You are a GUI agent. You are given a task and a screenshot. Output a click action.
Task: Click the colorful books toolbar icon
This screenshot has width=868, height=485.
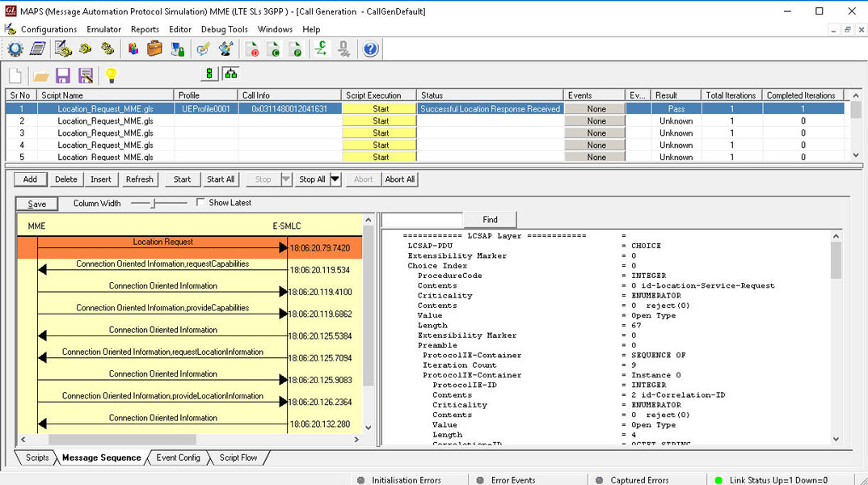pyautogui.click(x=133, y=49)
